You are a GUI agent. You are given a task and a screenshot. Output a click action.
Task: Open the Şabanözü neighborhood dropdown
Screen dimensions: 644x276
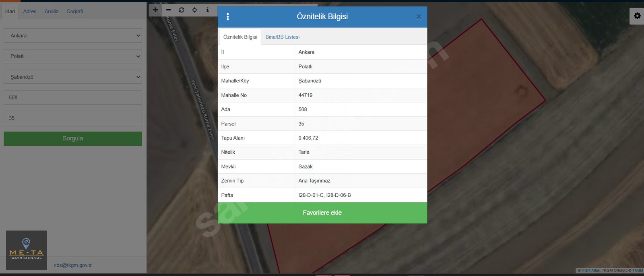click(73, 77)
